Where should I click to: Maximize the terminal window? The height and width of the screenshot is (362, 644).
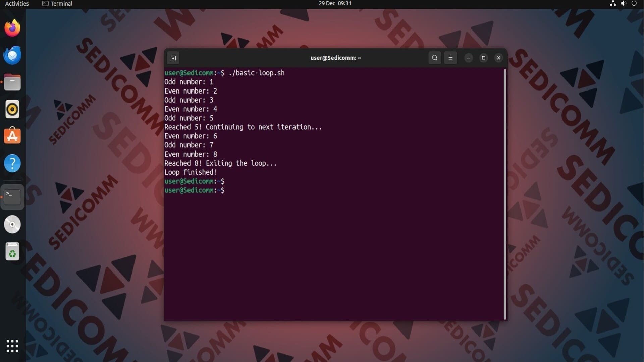click(x=483, y=58)
